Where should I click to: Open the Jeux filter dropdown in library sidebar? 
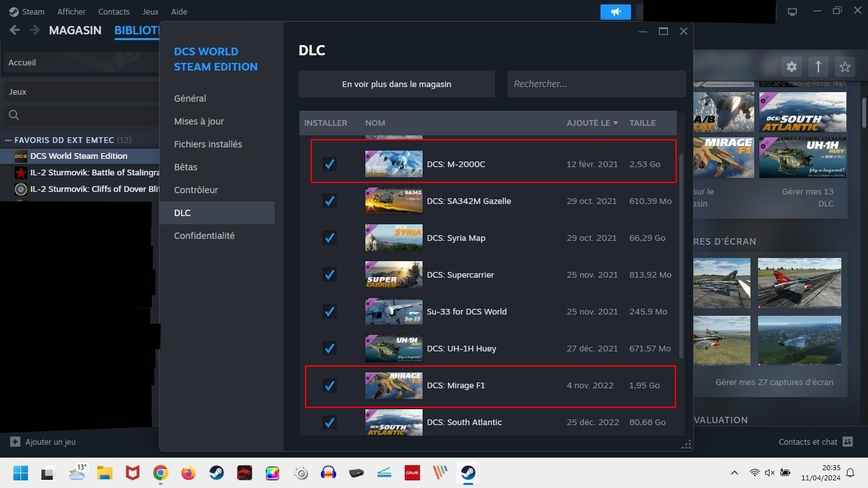click(81, 91)
